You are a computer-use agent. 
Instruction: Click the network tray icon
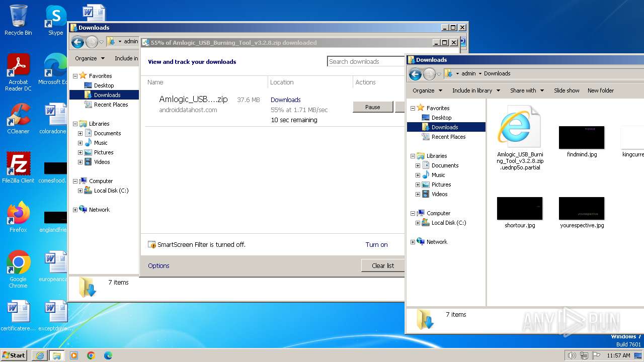pos(584,355)
